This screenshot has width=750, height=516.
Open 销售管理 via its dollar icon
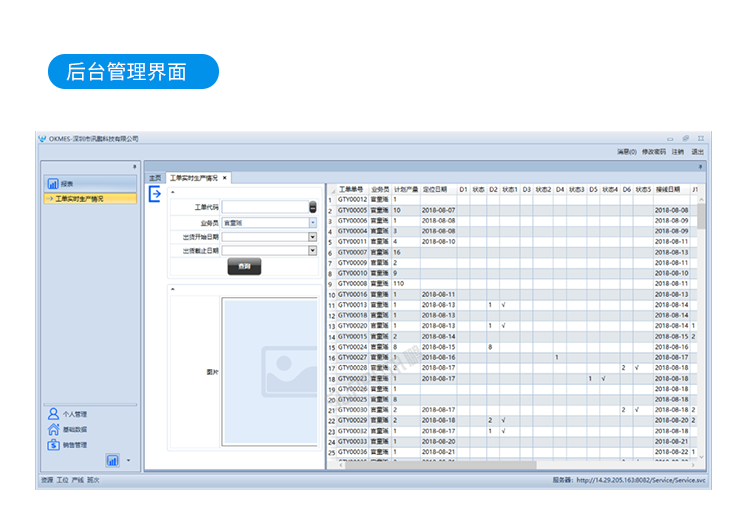point(53,446)
